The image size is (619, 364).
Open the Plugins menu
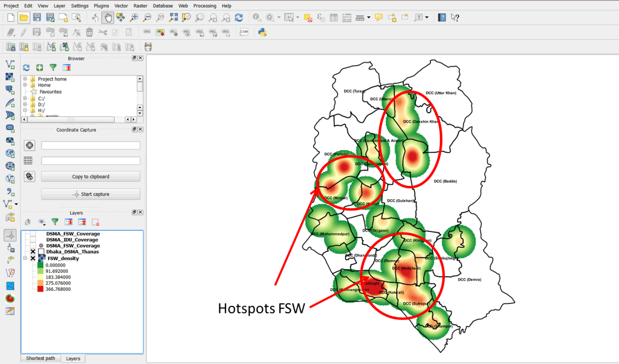pyautogui.click(x=102, y=6)
